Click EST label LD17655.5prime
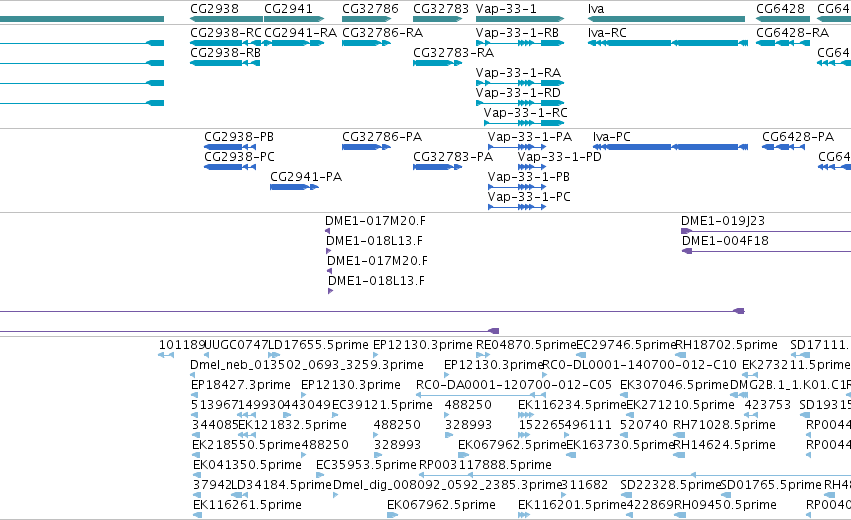This screenshot has width=851, height=520. pos(319,345)
